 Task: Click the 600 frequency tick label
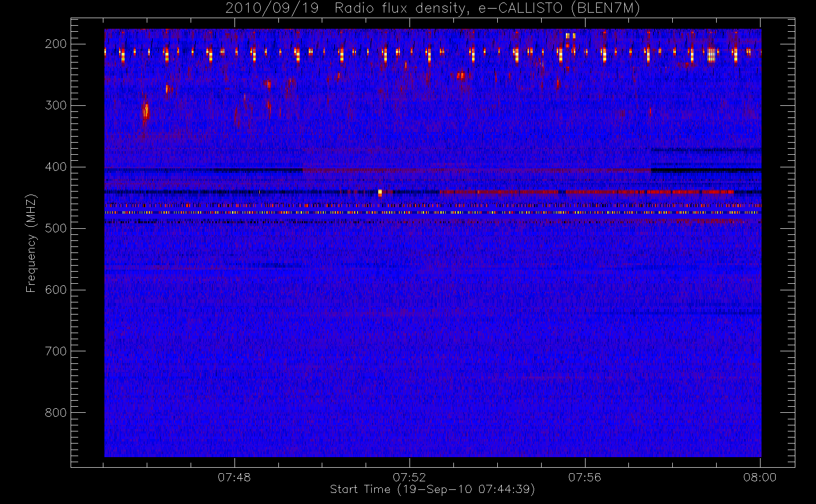[x=56, y=290]
